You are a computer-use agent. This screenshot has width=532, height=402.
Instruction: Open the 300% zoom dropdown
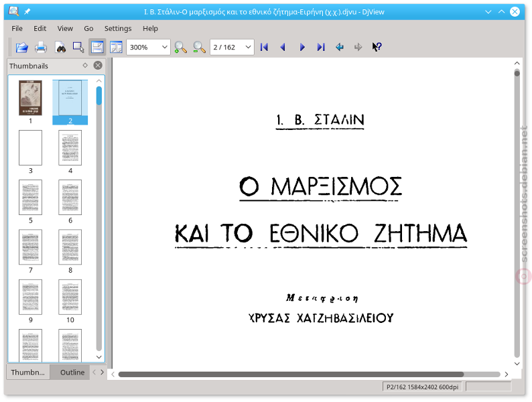[148, 47]
